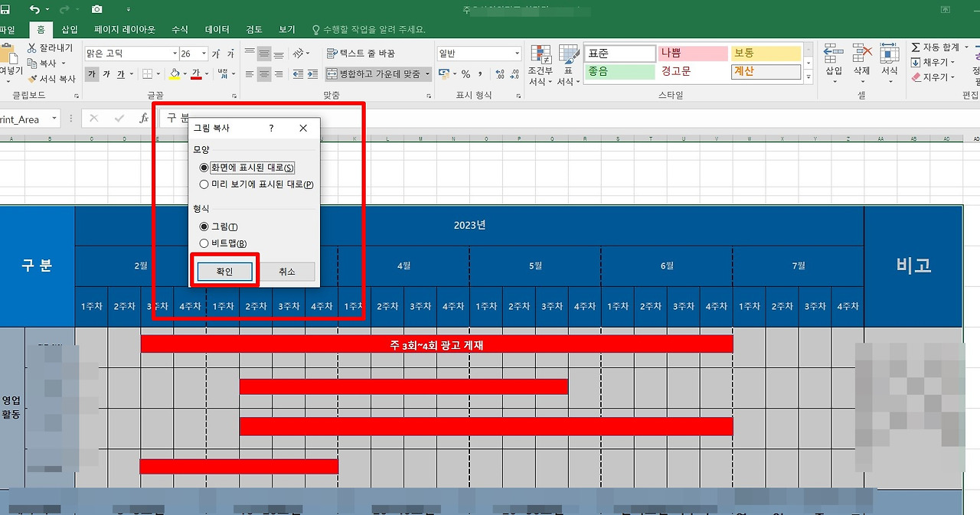Open the 데이터 ribbon tab

point(217,29)
